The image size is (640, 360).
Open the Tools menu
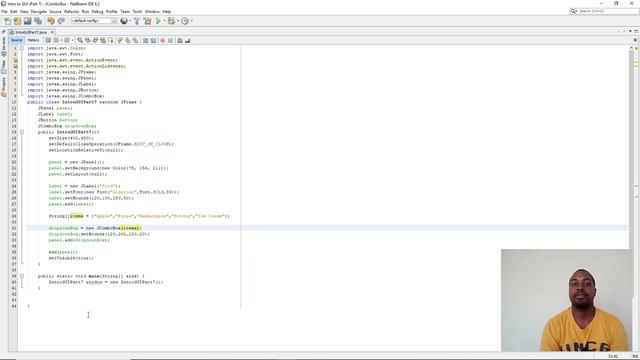(x=138, y=11)
